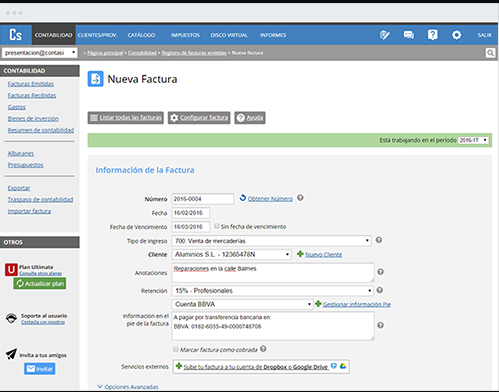499x392 pixels.
Task: Click green plus icon beside Nuevo Cliente
Action: 300,254
